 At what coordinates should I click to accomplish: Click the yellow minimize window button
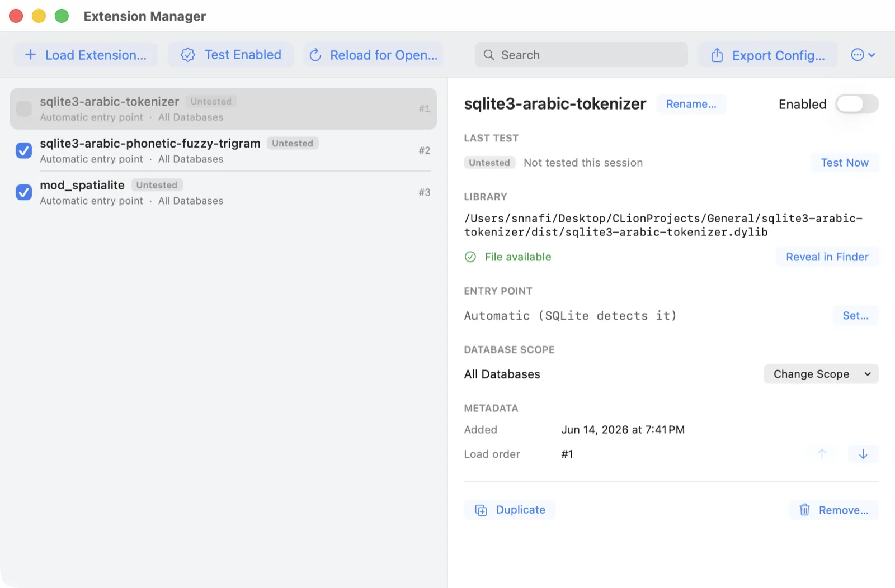point(39,16)
